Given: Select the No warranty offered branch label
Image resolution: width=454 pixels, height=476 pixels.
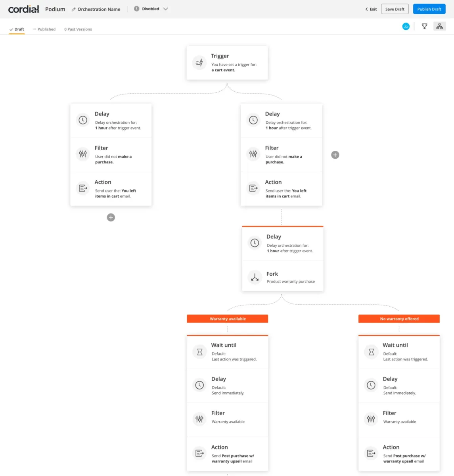Looking at the screenshot, I should pyautogui.click(x=399, y=319).
